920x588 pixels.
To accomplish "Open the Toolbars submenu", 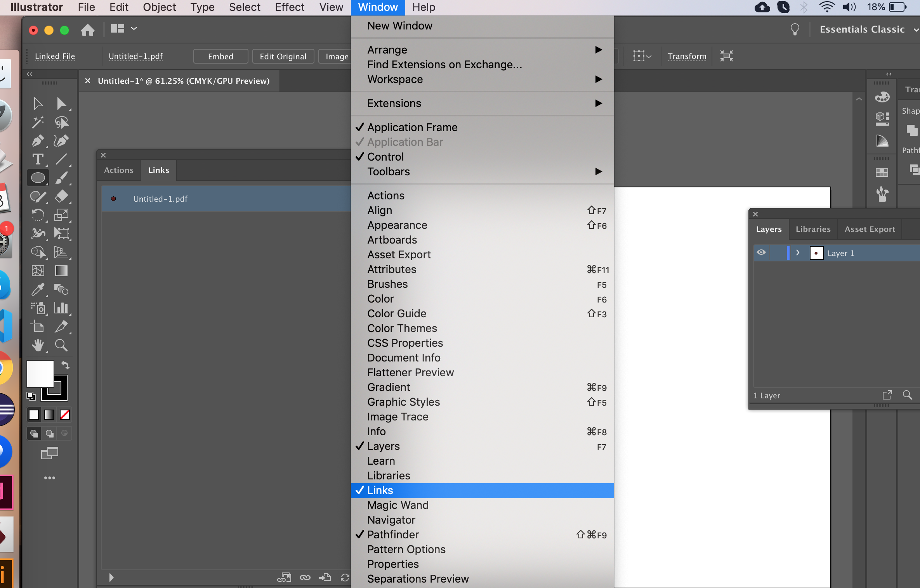I will point(389,171).
